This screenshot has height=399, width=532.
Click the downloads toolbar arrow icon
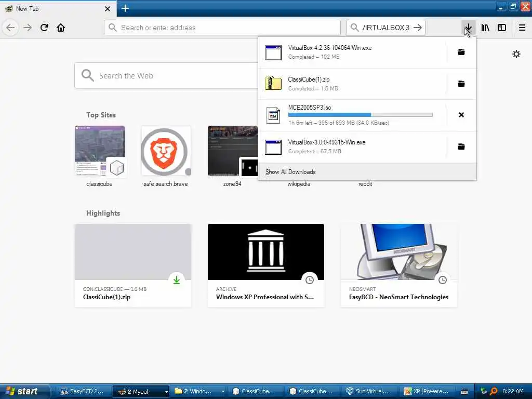click(468, 28)
